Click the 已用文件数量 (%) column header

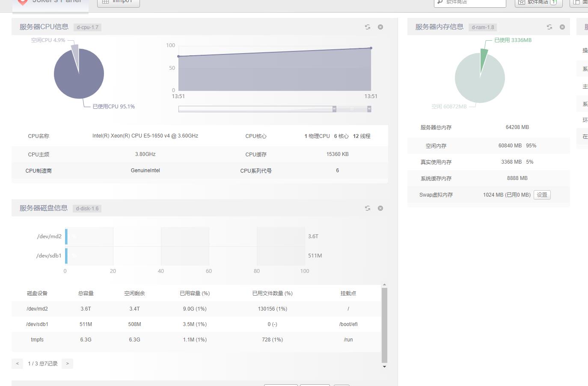tap(272, 293)
